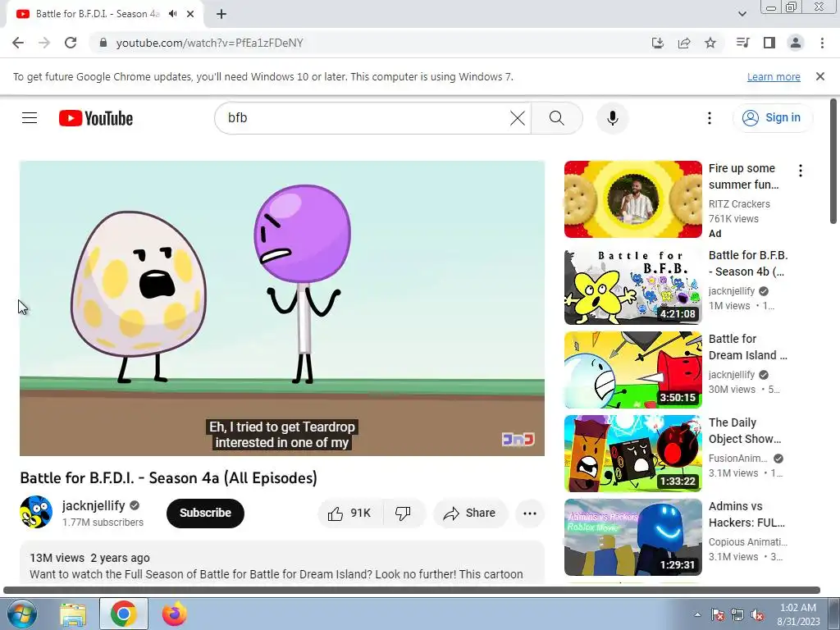Go to the YouTube home logo

tap(96, 118)
